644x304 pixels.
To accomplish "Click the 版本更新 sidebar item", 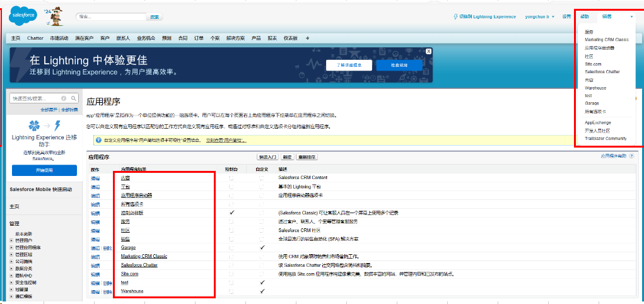I will [x=23, y=233].
